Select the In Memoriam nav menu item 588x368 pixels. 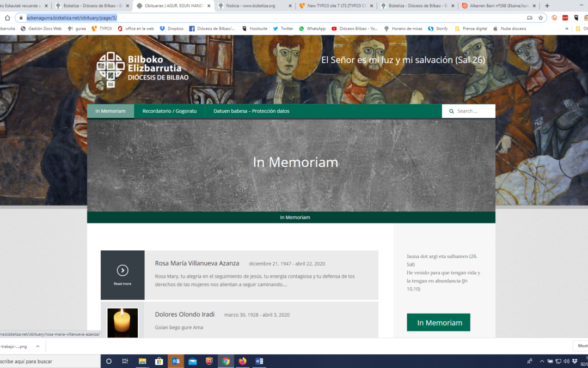pyautogui.click(x=110, y=111)
